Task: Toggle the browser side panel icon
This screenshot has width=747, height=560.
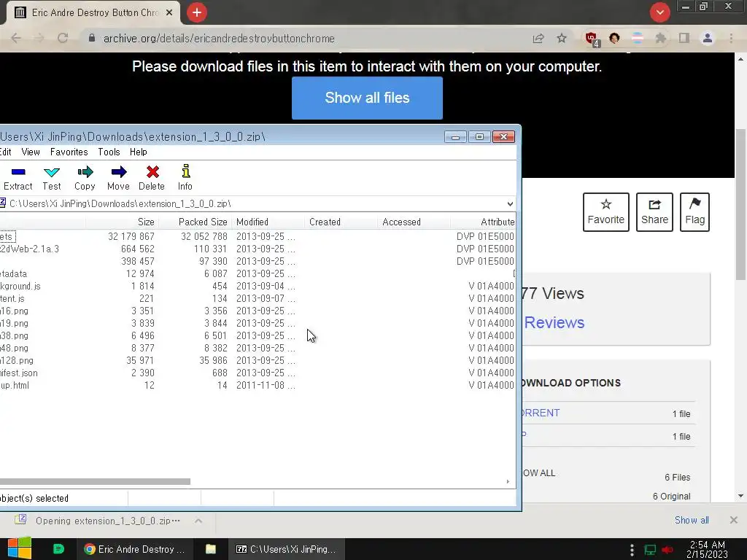Action: tap(684, 38)
